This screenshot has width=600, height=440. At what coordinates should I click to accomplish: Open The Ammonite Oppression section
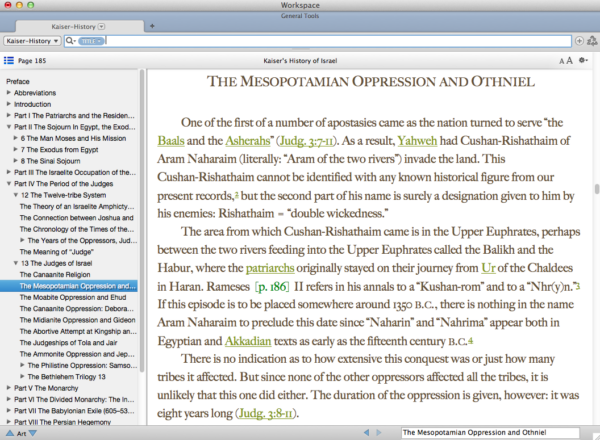point(77,354)
